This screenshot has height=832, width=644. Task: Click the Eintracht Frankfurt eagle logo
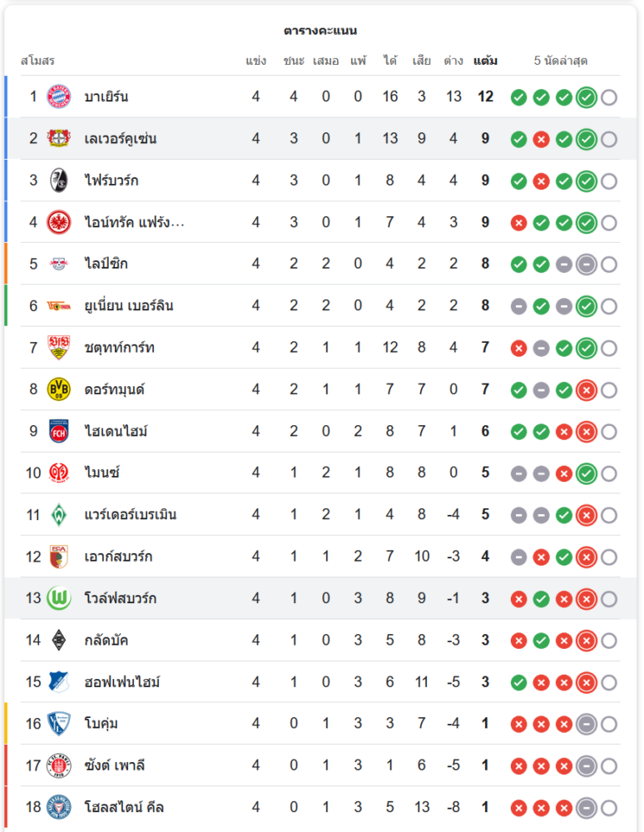pos(59,222)
